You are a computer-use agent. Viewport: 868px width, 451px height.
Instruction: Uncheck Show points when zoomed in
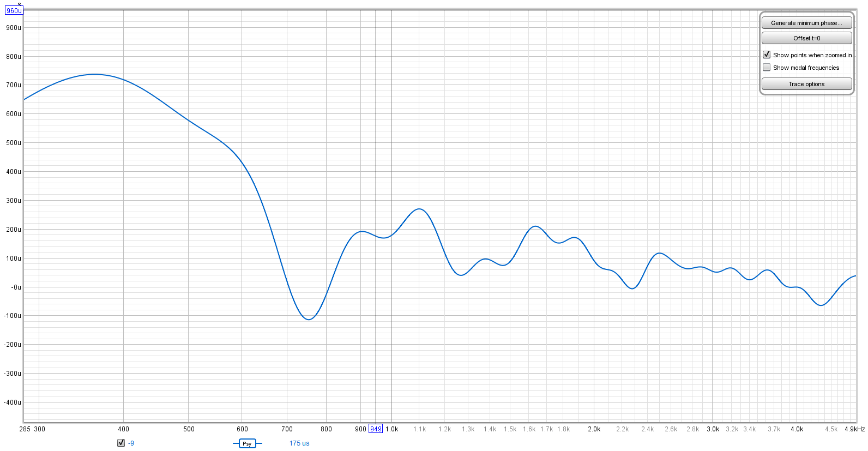tap(767, 55)
